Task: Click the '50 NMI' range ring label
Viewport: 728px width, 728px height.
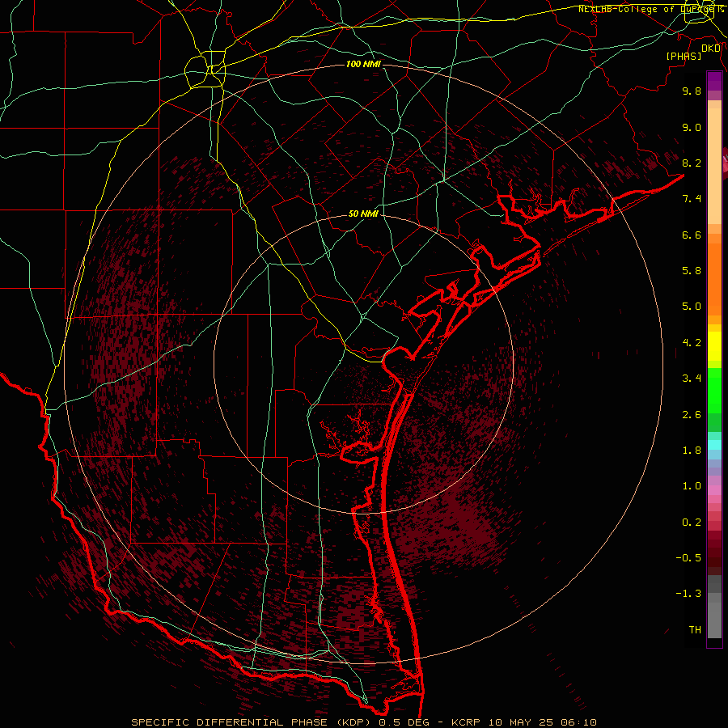Action: click(x=363, y=214)
